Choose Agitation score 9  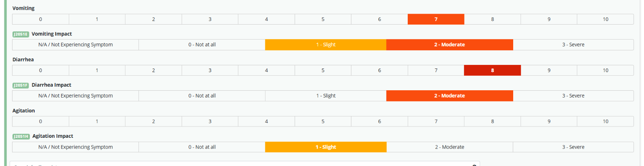549,121
